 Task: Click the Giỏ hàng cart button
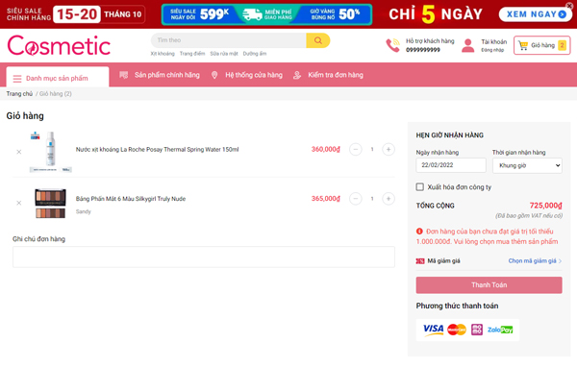(542, 45)
